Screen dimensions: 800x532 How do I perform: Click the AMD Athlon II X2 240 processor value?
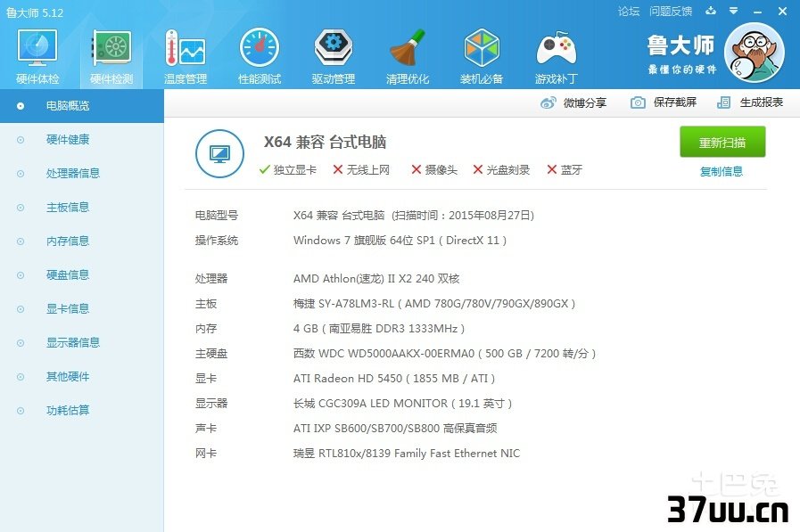(x=376, y=279)
